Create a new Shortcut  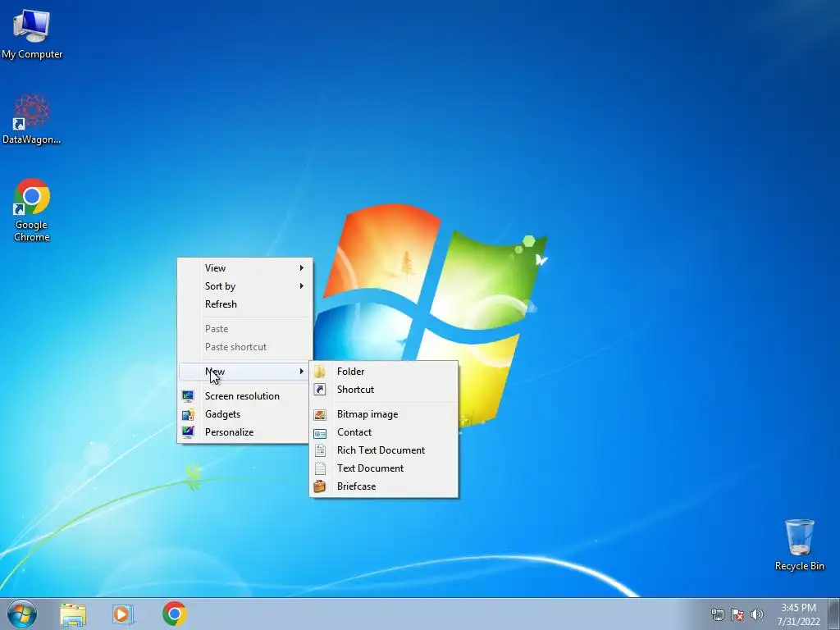[x=384, y=390]
